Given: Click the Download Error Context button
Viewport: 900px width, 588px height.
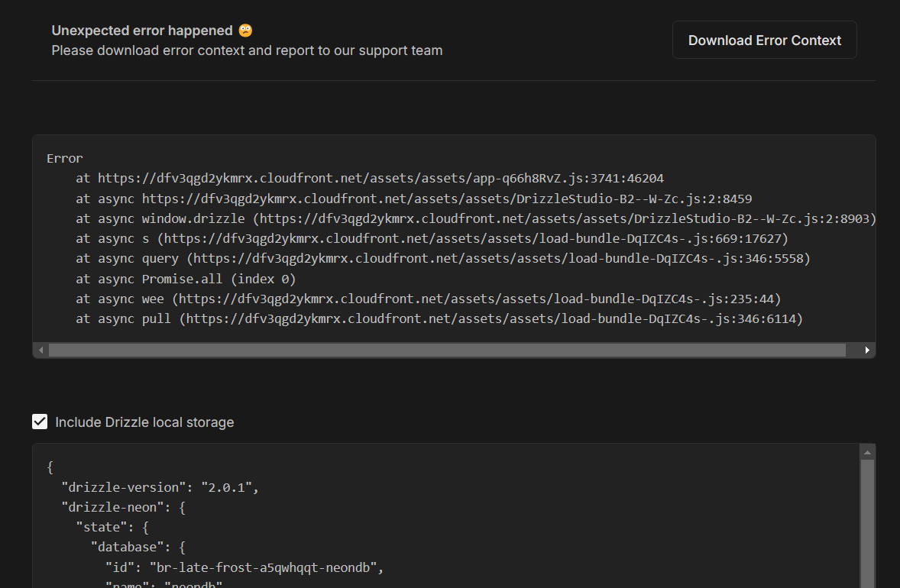Looking at the screenshot, I should pos(765,40).
